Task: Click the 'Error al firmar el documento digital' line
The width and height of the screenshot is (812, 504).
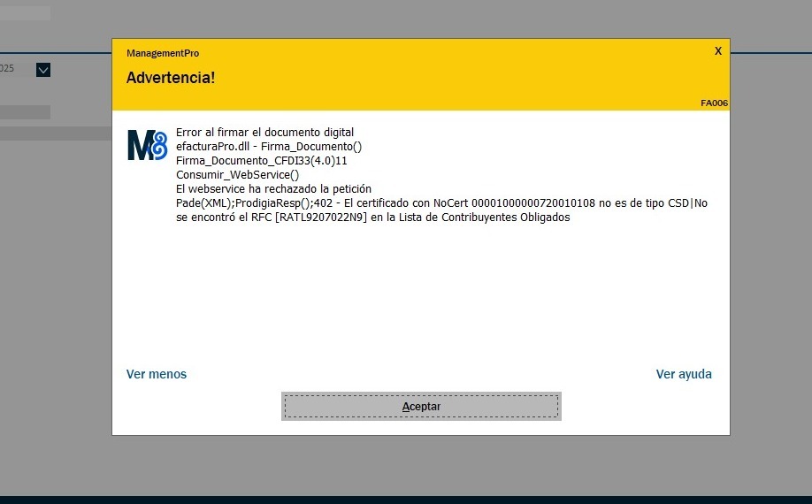Action: (264, 133)
